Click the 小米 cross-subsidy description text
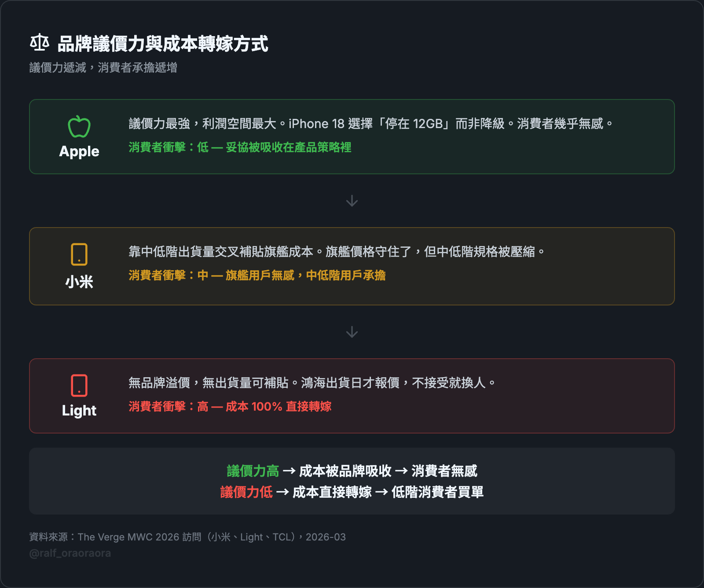 point(337,252)
